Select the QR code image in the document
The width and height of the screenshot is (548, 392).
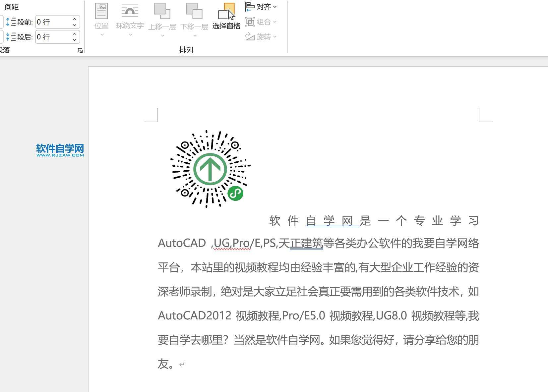point(210,169)
